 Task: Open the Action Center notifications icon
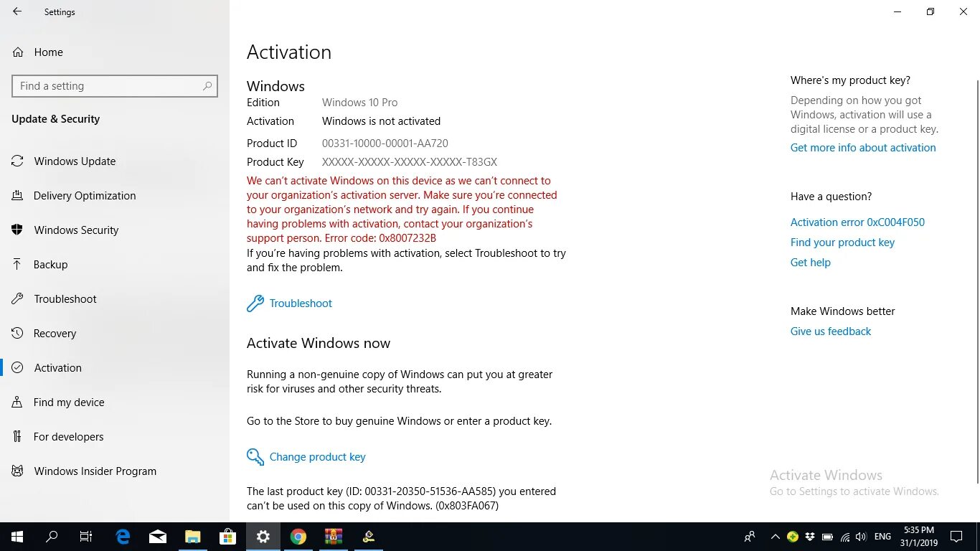pos(956,537)
